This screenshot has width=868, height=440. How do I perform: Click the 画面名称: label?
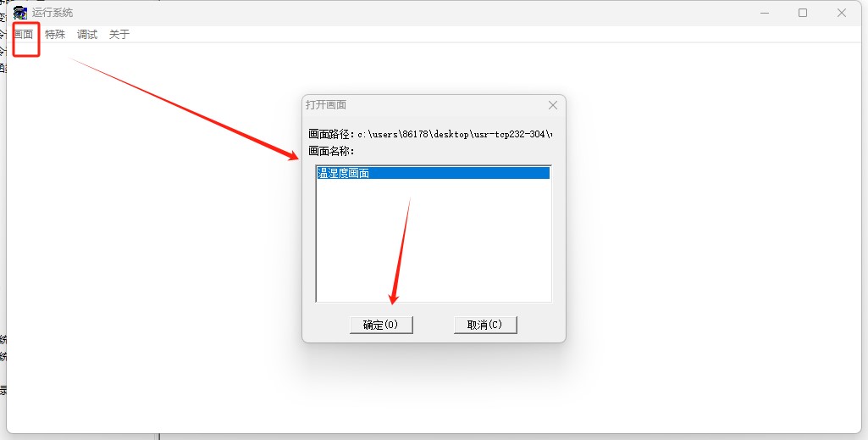click(x=331, y=151)
